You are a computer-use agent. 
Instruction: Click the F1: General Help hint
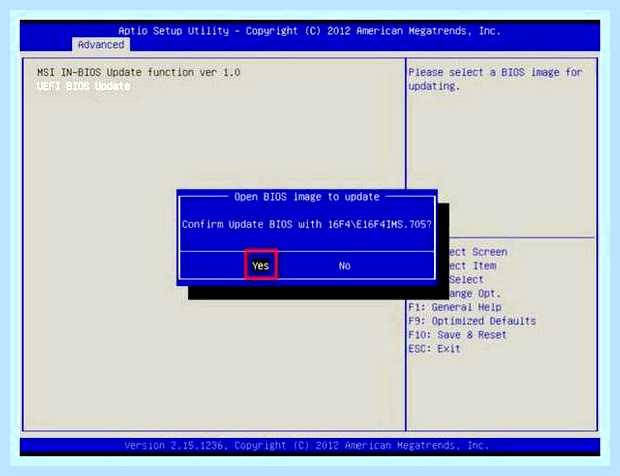(x=455, y=307)
